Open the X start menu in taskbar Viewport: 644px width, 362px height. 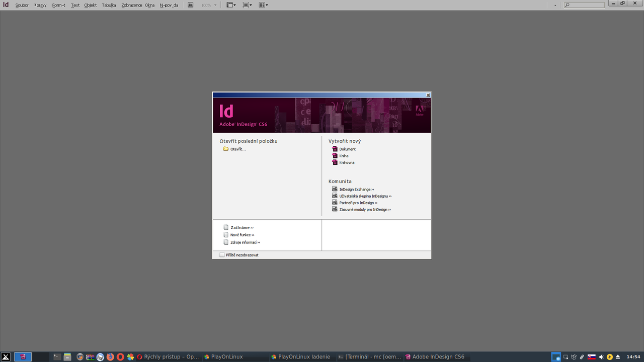pos(6,357)
